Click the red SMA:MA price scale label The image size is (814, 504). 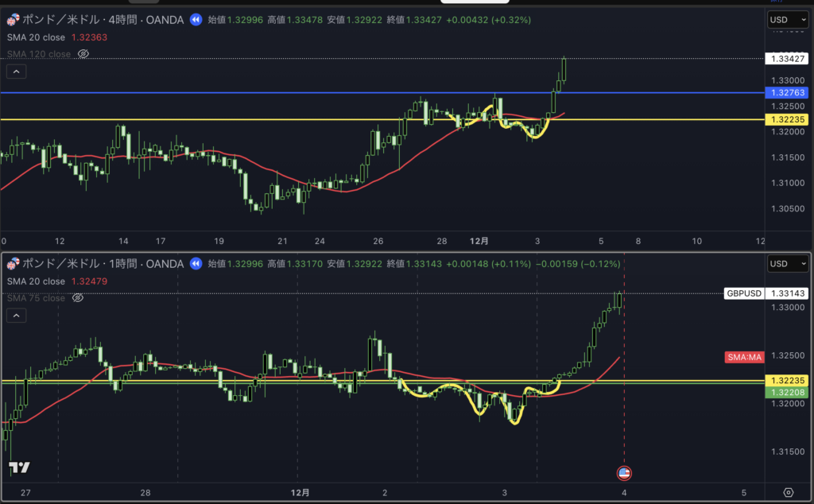(x=744, y=357)
